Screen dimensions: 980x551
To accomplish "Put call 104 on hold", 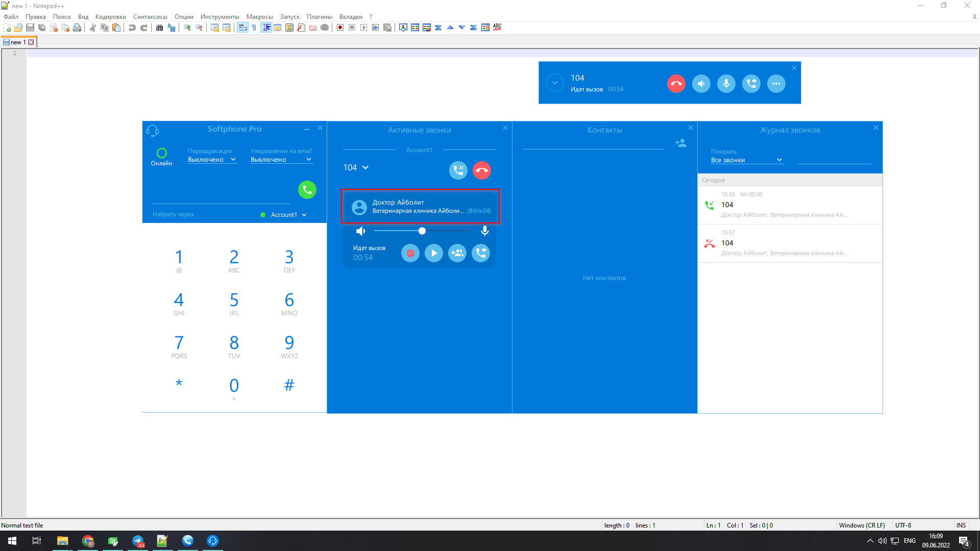I will pyautogui.click(x=458, y=170).
